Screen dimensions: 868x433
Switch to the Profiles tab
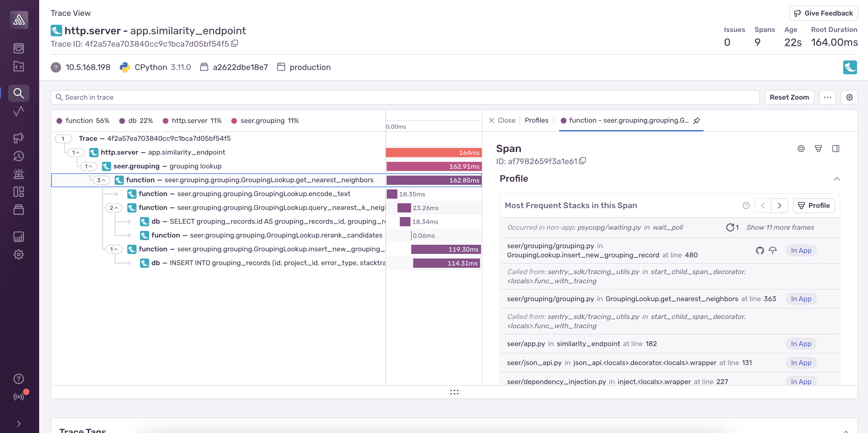click(x=536, y=120)
